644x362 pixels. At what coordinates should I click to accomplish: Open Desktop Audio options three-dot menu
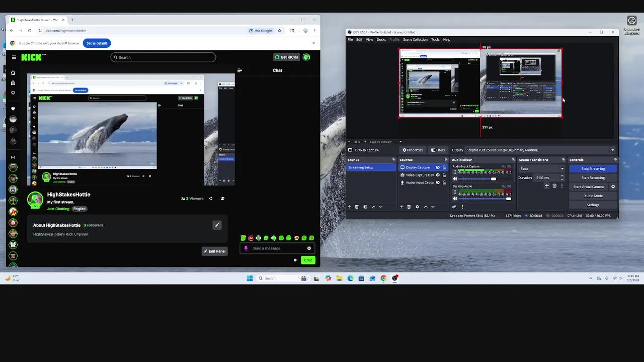455,192
